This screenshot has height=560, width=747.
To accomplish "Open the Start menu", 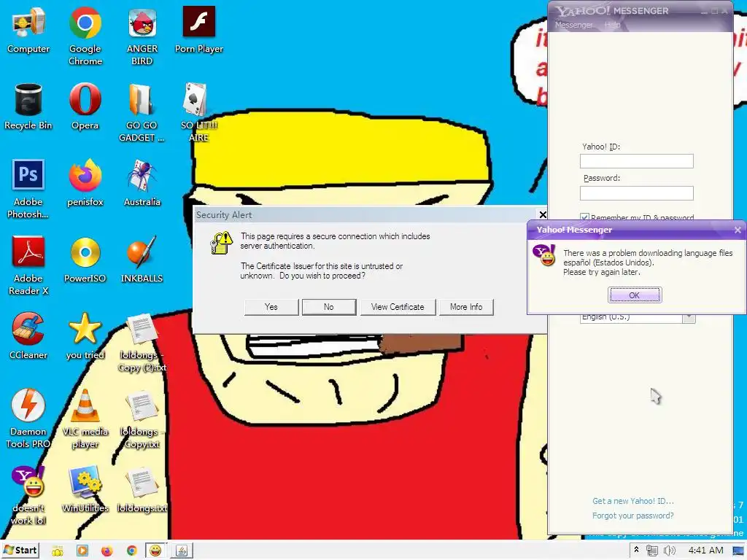I will coord(20,551).
